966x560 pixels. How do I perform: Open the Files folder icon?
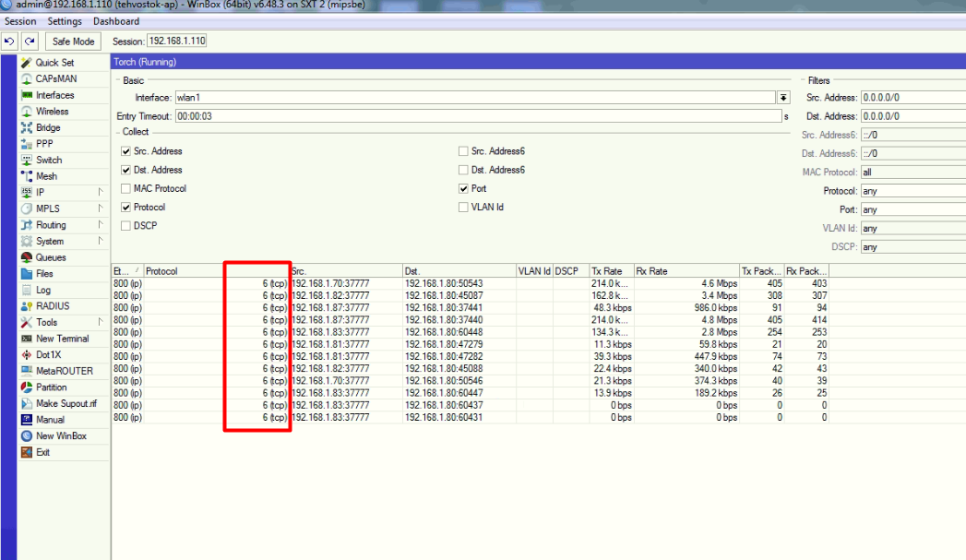coord(27,274)
